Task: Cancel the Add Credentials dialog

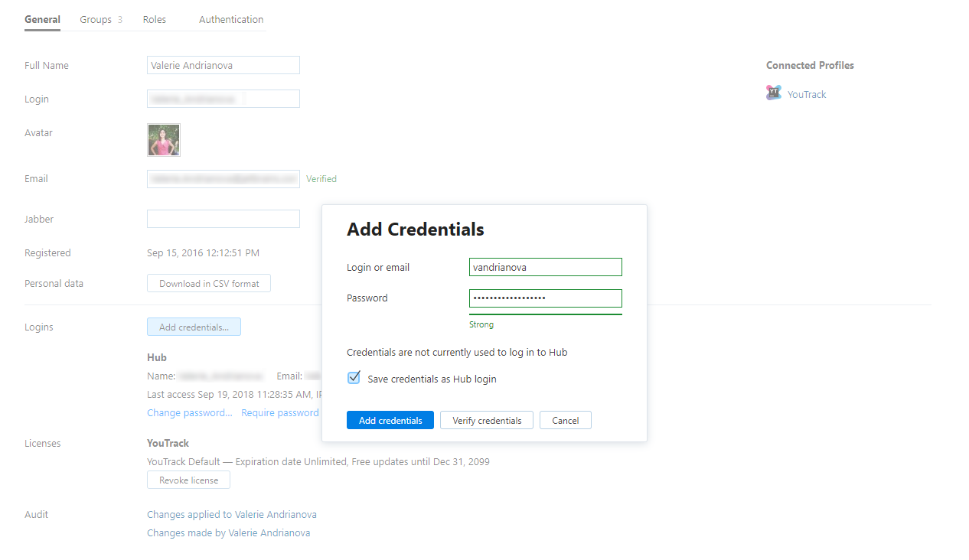Action: (x=565, y=420)
